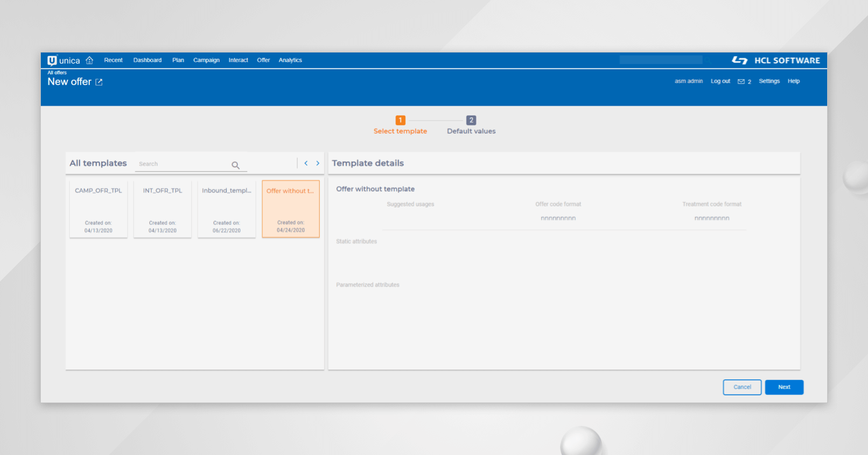Page templates forward with the right chevron
Image resolution: width=868 pixels, height=455 pixels.
click(x=317, y=163)
